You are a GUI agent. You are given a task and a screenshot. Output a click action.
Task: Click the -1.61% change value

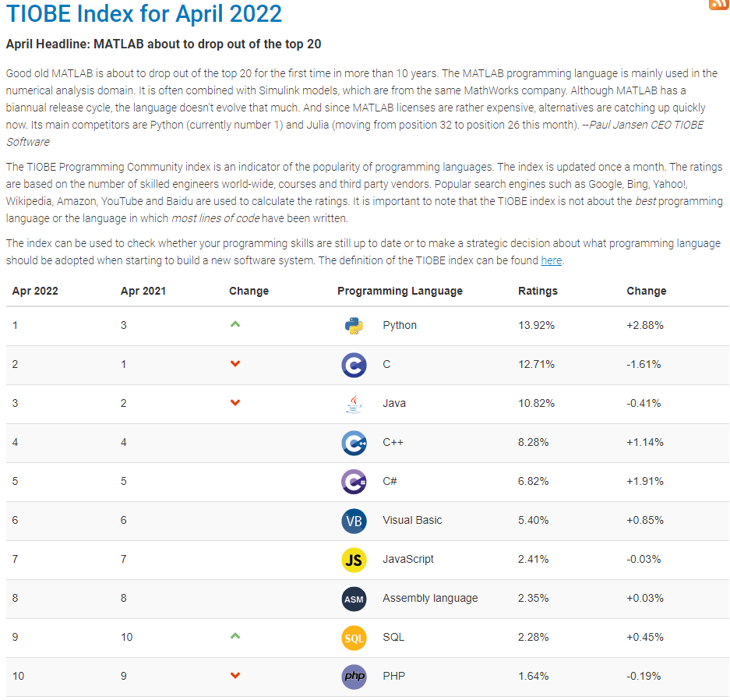[x=644, y=365]
